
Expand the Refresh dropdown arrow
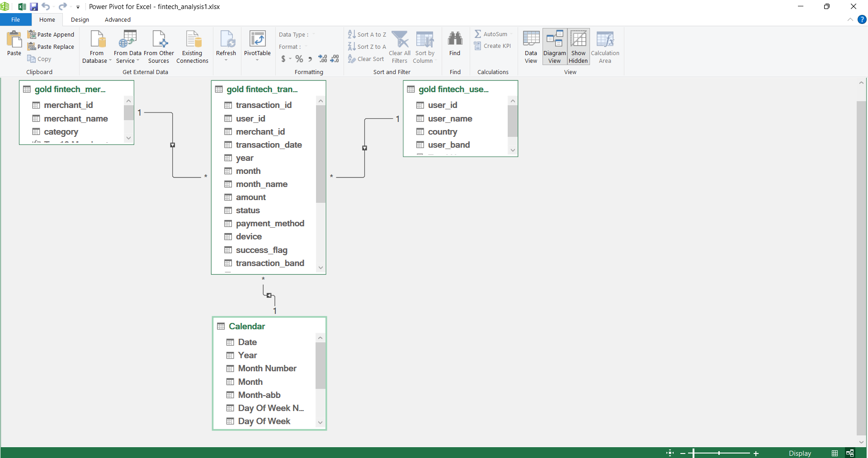[226, 60]
